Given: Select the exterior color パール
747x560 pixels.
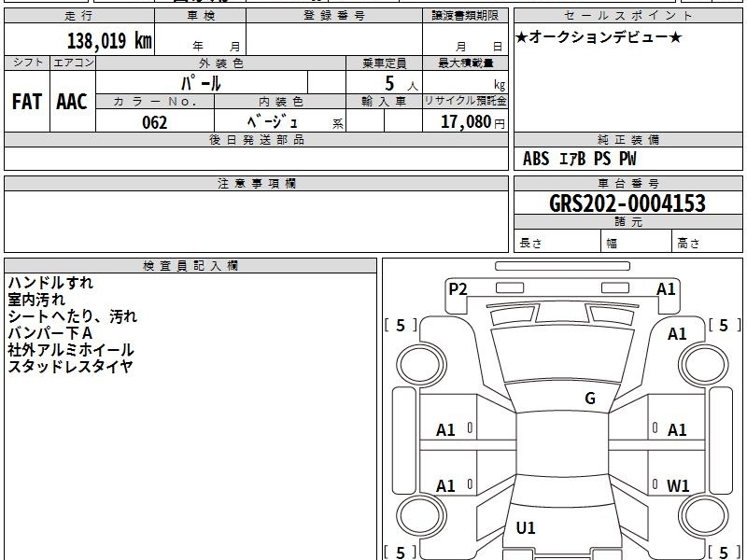Looking at the screenshot, I should [x=201, y=83].
